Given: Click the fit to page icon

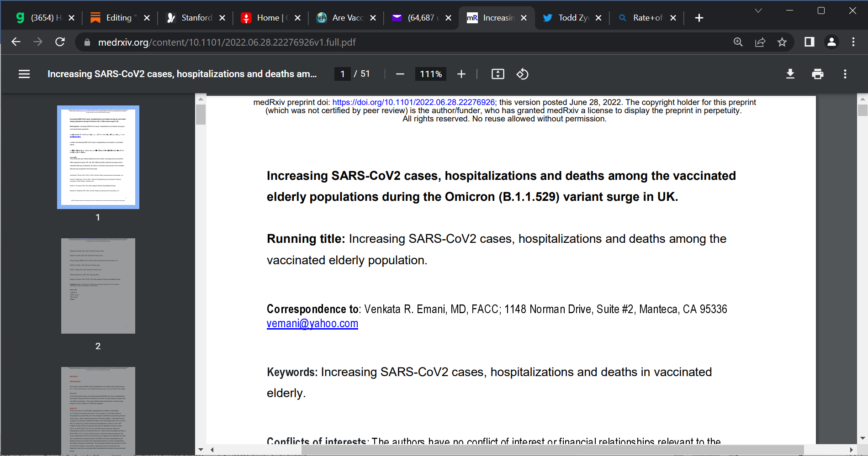Looking at the screenshot, I should click(x=498, y=74).
